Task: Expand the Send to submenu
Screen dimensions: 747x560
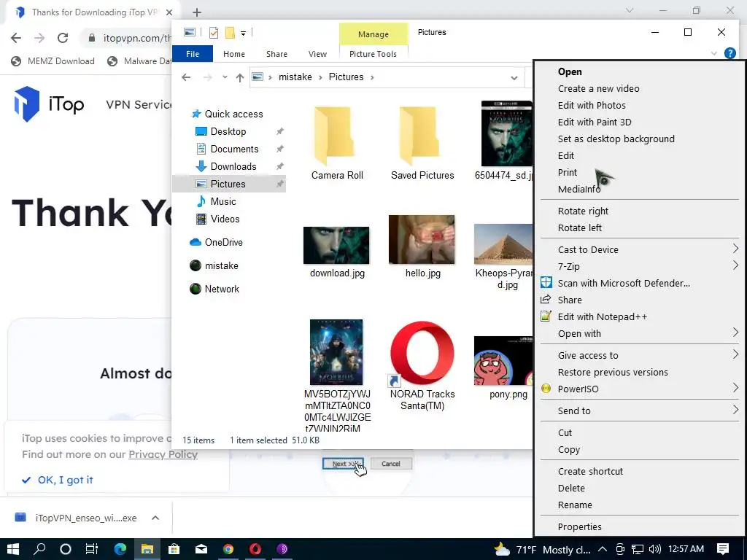Action: (x=639, y=411)
